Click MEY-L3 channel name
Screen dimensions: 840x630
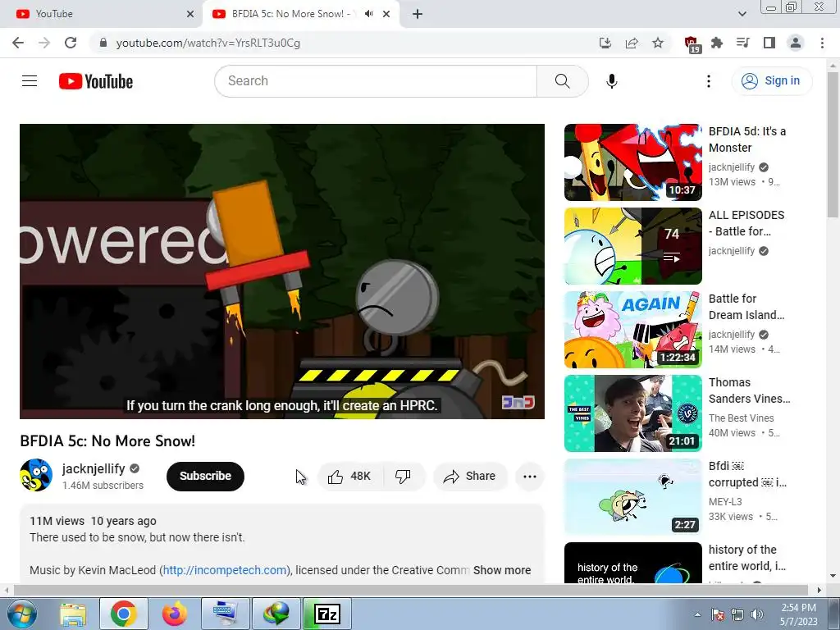[725, 501]
